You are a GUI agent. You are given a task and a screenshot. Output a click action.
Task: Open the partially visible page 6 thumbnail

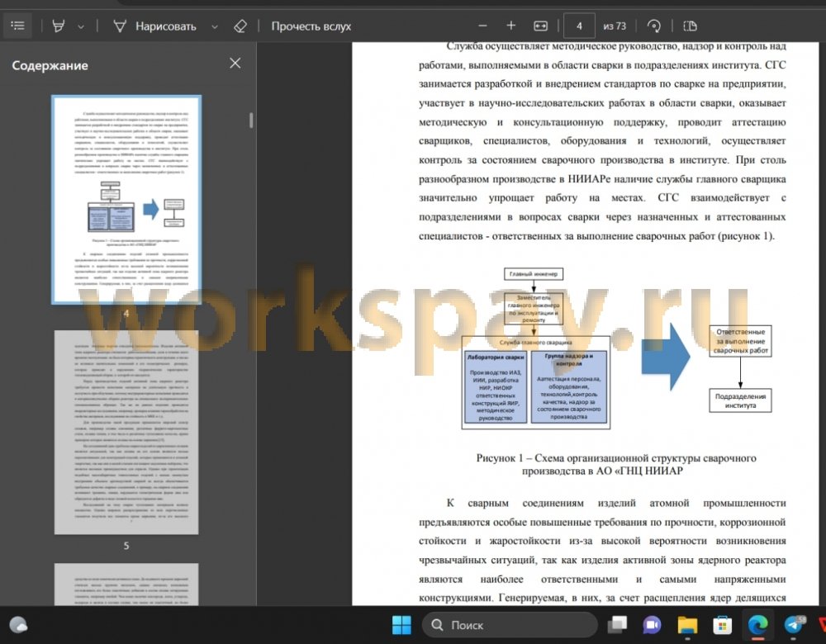click(x=126, y=584)
